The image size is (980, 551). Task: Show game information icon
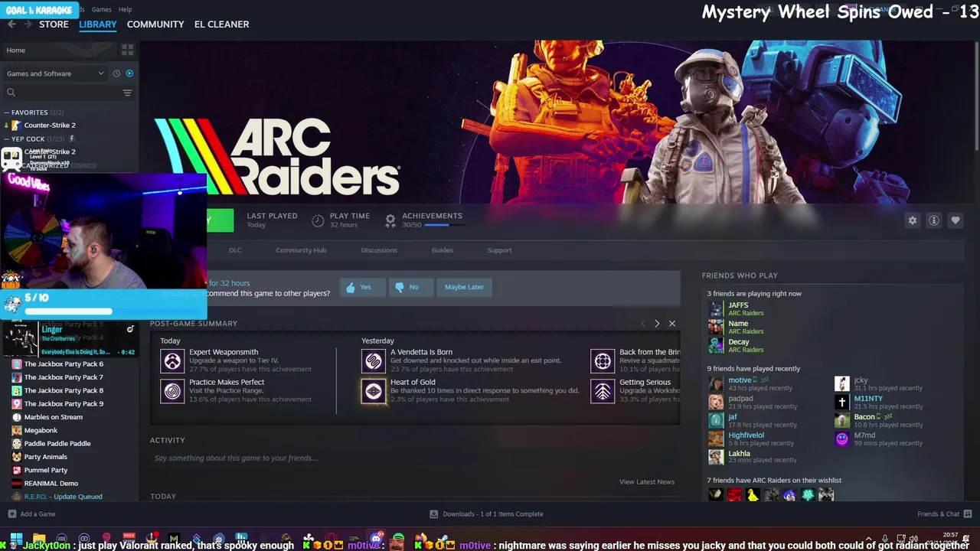[933, 220]
